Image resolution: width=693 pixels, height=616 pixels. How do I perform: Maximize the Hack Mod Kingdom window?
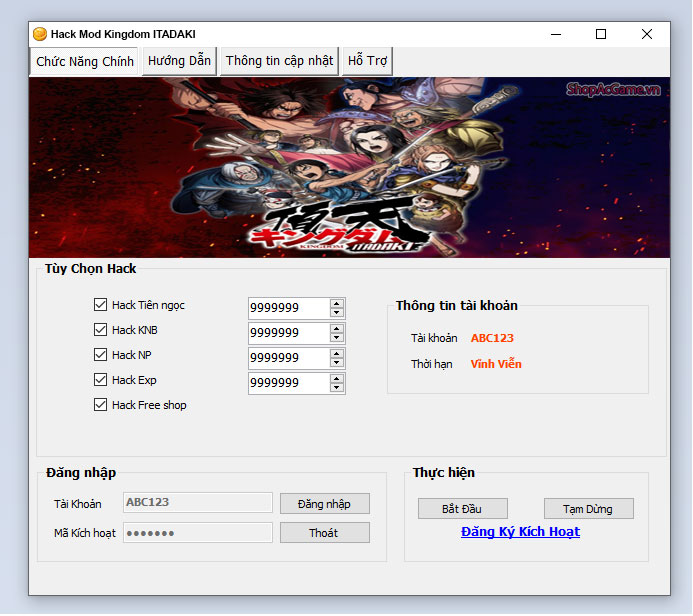(x=601, y=34)
